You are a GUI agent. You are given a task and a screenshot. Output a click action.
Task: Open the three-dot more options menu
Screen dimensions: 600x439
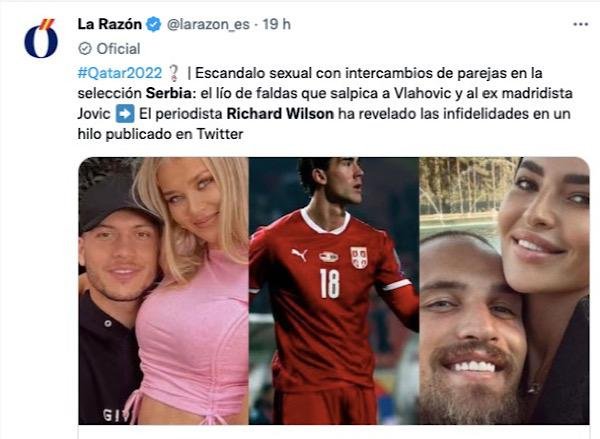click(580, 24)
